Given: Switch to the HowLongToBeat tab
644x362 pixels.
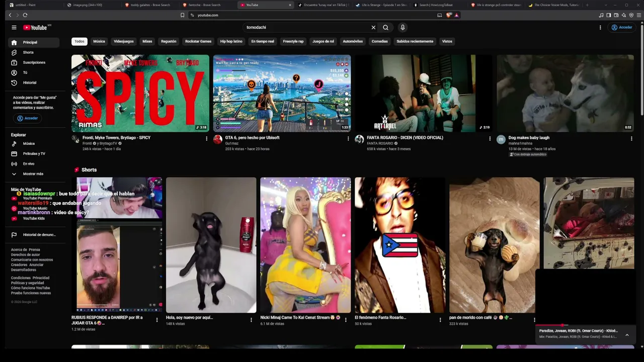Looking at the screenshot, I should point(439,5).
